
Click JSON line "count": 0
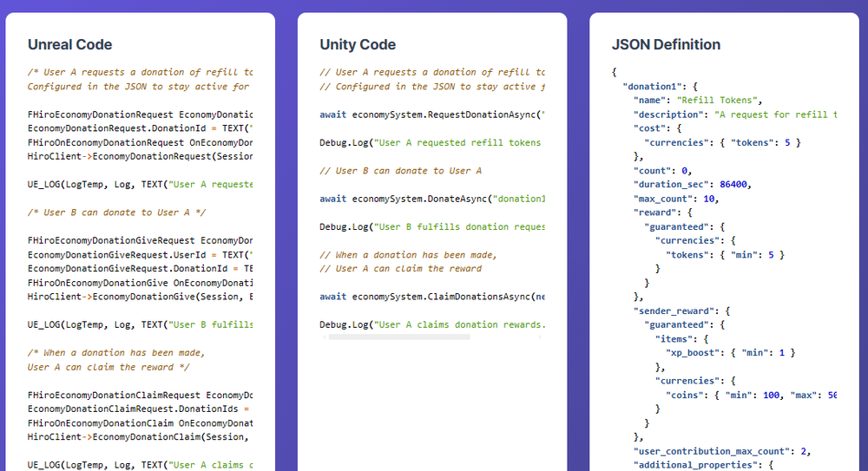point(662,171)
